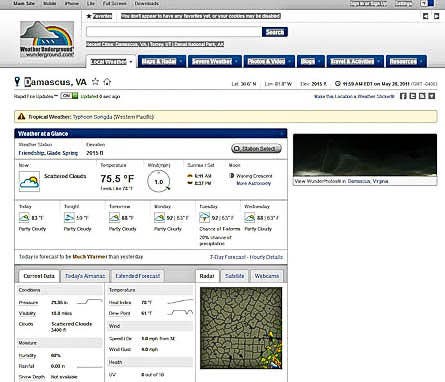Click the Search button

[275, 32]
